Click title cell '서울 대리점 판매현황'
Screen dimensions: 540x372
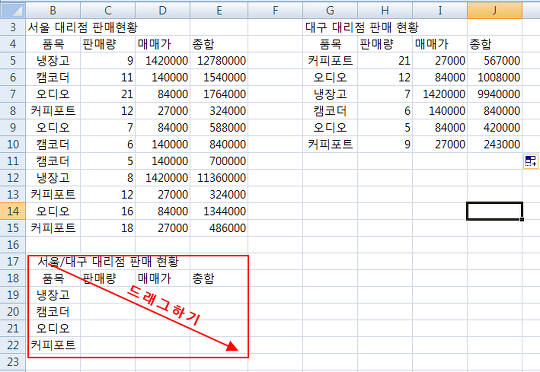tap(83, 27)
